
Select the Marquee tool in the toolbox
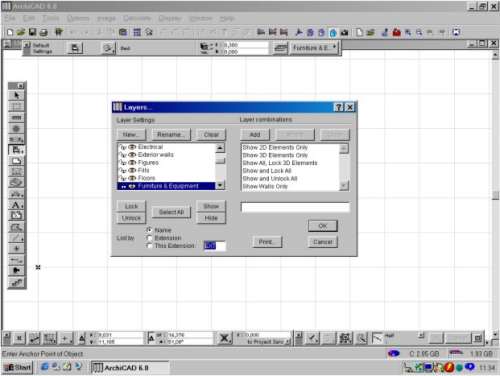[x=16, y=107]
